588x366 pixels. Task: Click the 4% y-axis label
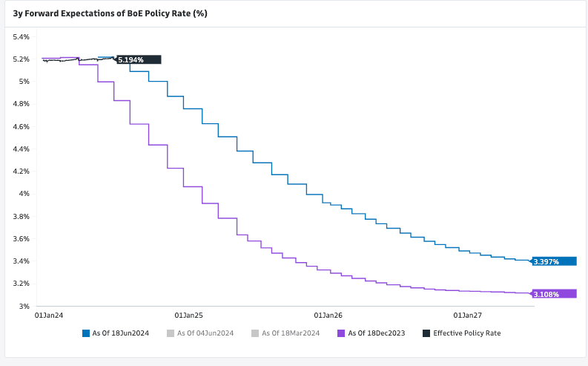[23, 194]
